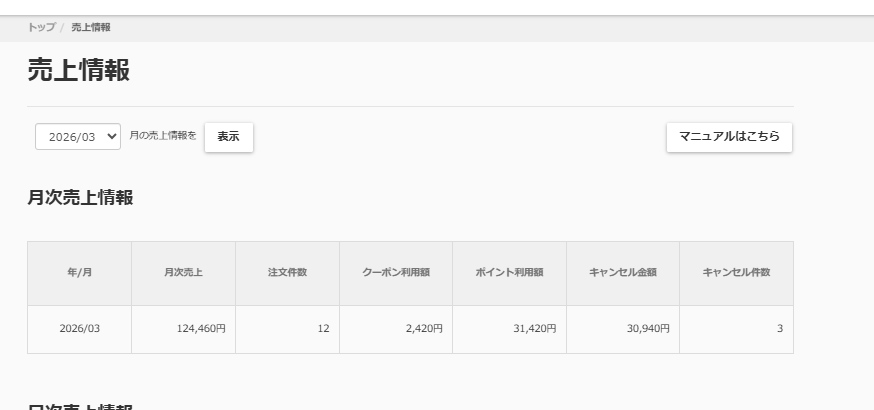Click the クーポン利用額 column header
Viewport: 874px width, 410px height.
pyautogui.click(x=395, y=273)
